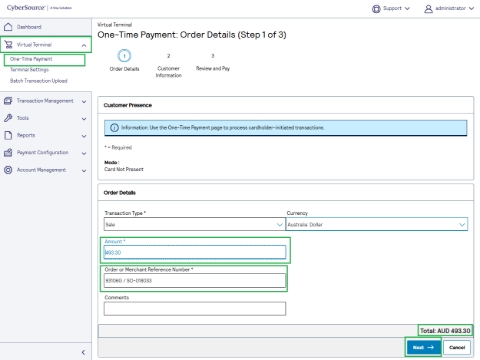Screen dimensions: 480x360
Task: Expand Account Management chevron
Action: tap(84, 171)
